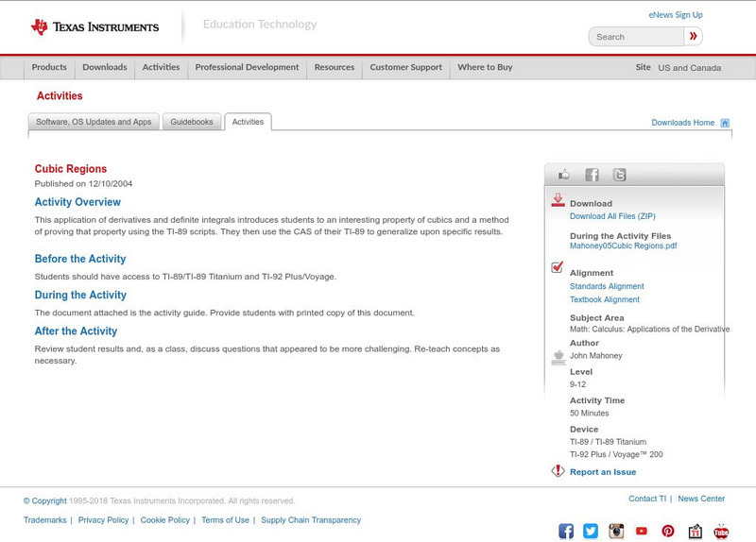This screenshot has height=542, width=756.
Task: Share activity via Twitter icon in sidebar
Action: [620, 175]
